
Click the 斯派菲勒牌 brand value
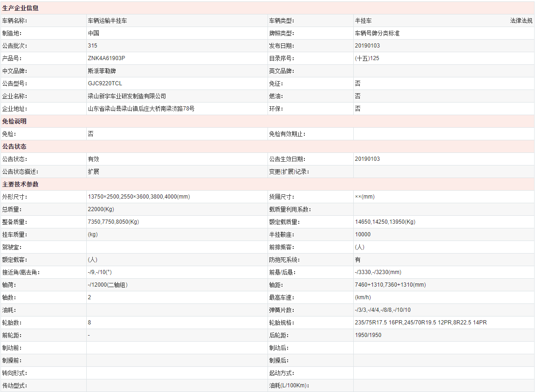102,71
